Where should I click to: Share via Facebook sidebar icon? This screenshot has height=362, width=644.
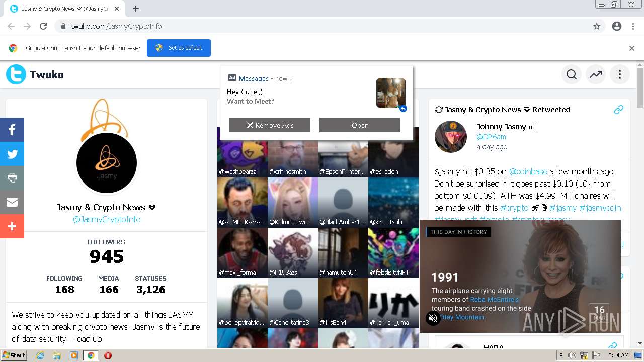click(x=12, y=130)
